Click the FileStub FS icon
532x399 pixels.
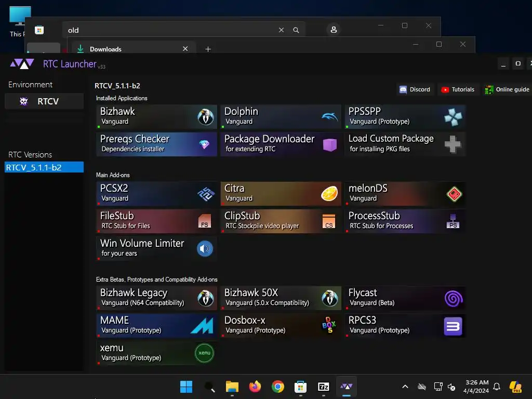[x=205, y=221]
